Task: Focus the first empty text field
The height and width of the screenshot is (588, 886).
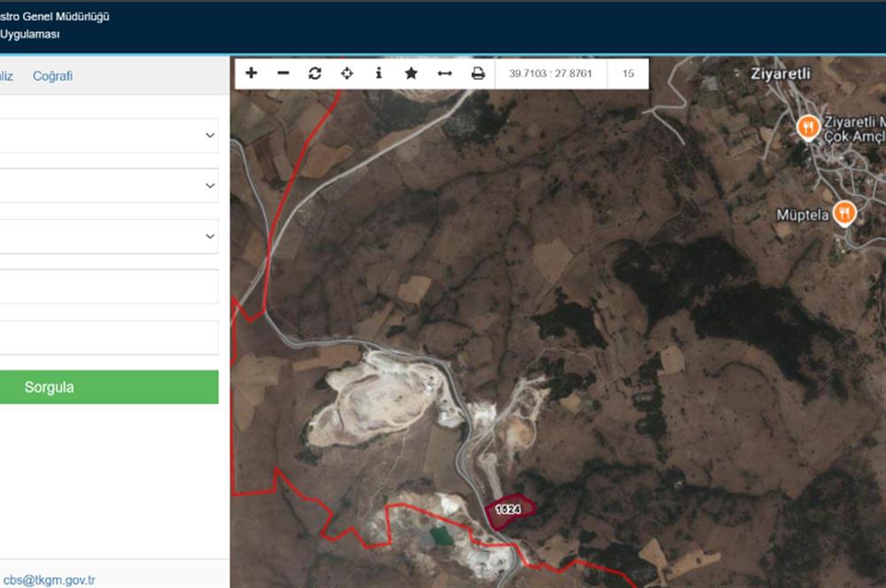Action: point(108,286)
